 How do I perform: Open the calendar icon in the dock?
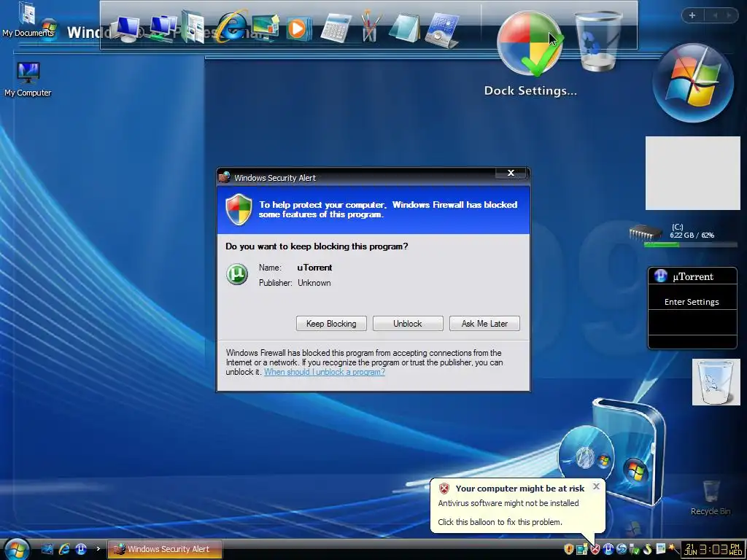coord(443,30)
